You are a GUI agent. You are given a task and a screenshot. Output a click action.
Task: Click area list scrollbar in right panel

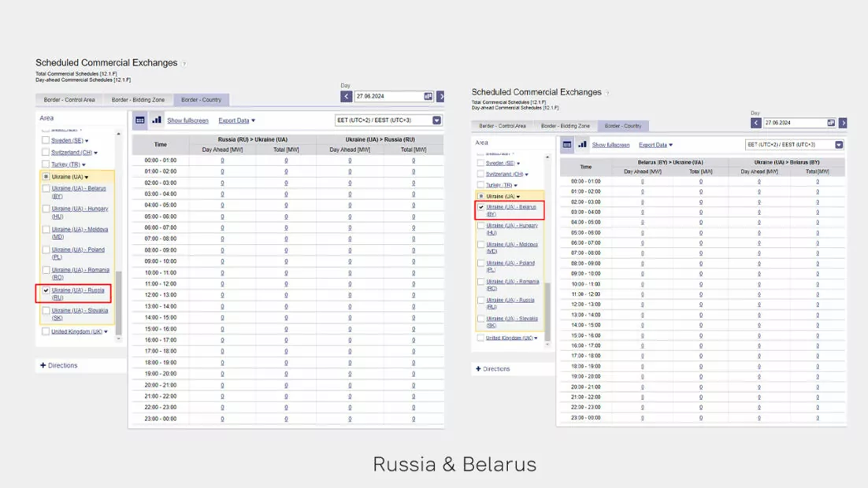[547, 311]
